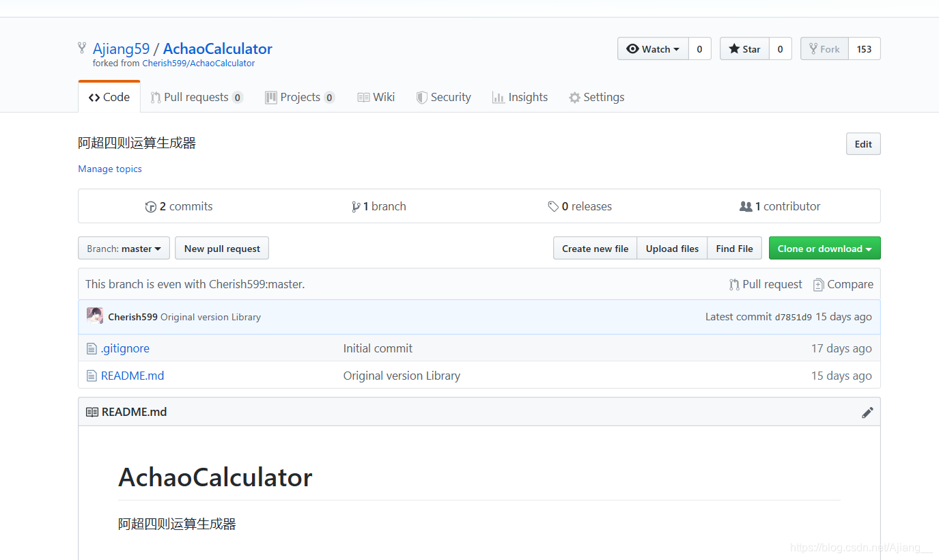Click README.md row Original version Library message
Viewport: 939px width, 560px height.
point(402,376)
